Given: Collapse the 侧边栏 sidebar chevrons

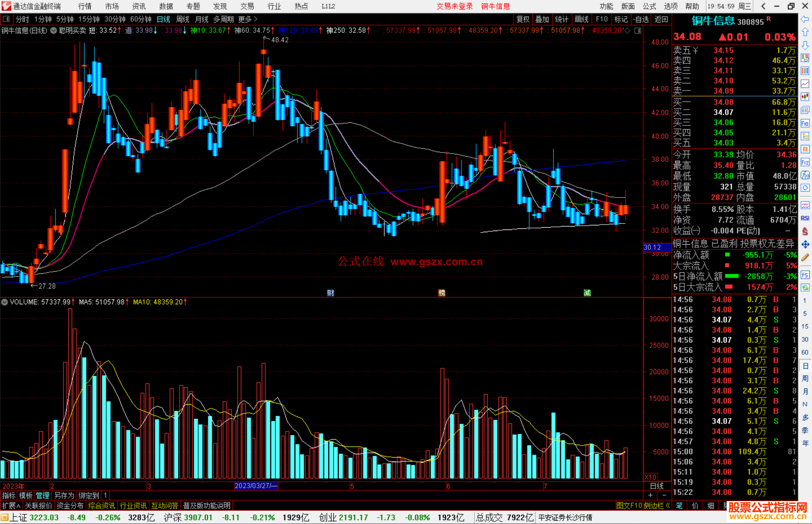Looking at the screenshot, I should 668,506.
